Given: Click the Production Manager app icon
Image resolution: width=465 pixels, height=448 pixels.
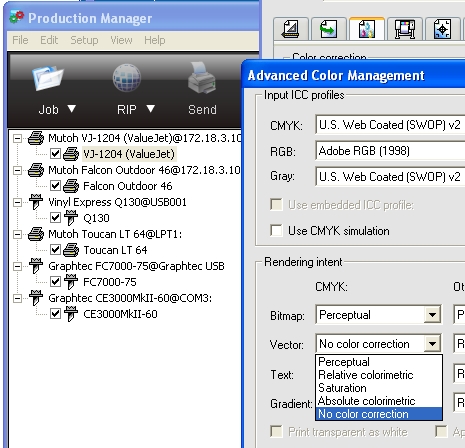Looking at the screenshot, I should click(x=17, y=17).
